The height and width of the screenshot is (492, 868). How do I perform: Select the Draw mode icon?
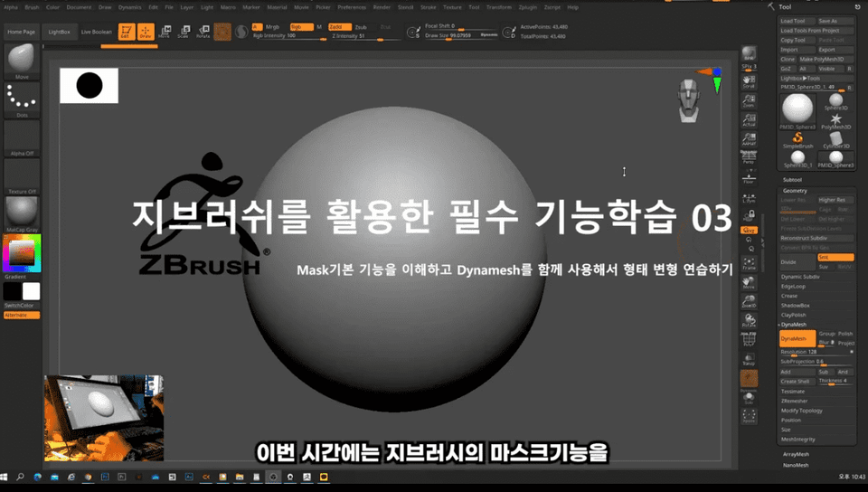pyautogui.click(x=145, y=32)
